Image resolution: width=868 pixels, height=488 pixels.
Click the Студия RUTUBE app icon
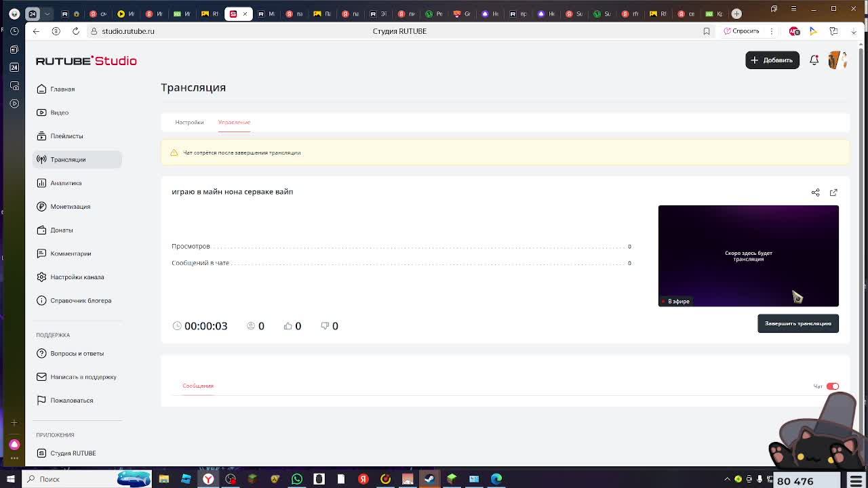coord(41,453)
